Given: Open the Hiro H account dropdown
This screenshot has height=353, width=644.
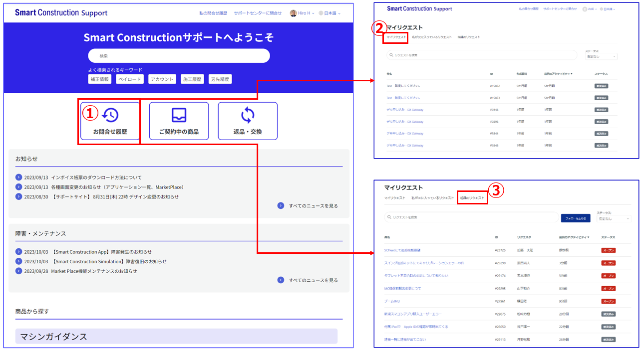Looking at the screenshot, I should pyautogui.click(x=303, y=13).
